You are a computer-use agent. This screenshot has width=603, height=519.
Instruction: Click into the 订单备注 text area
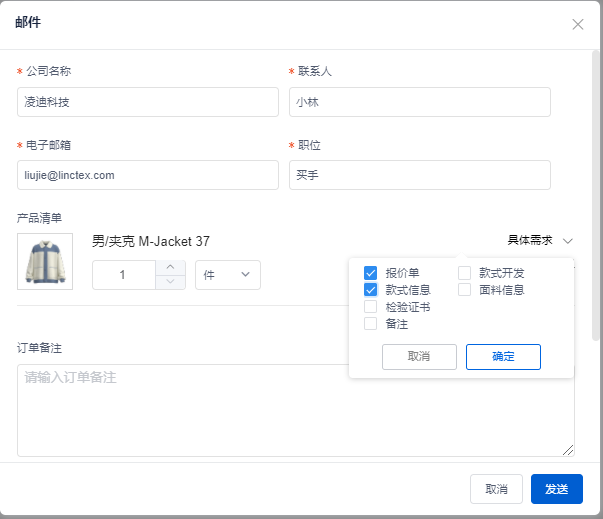(x=296, y=410)
